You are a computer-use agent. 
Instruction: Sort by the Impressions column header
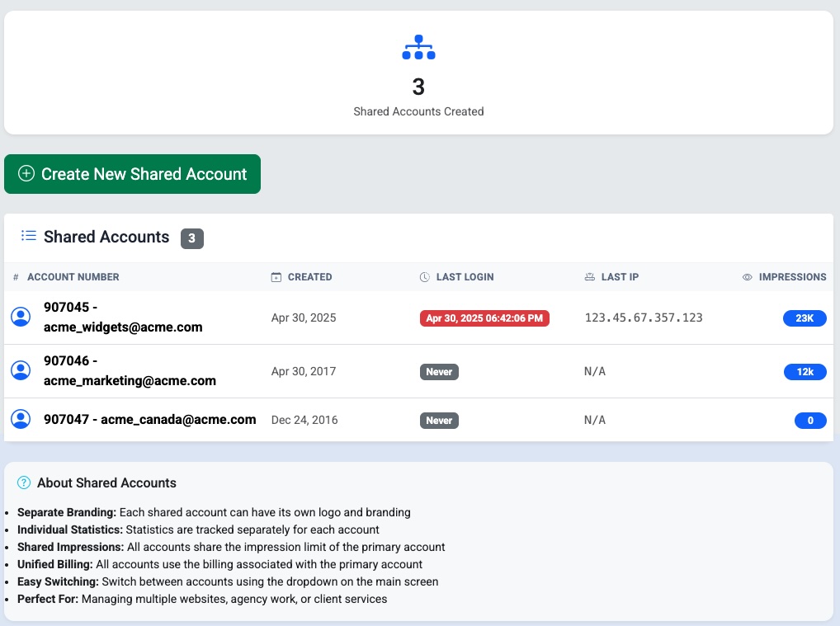coord(793,276)
